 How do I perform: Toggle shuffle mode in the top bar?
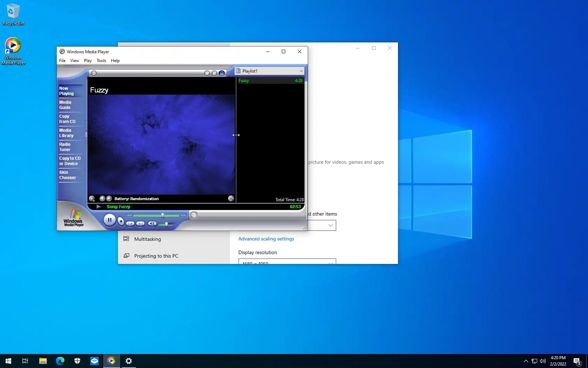[207, 73]
